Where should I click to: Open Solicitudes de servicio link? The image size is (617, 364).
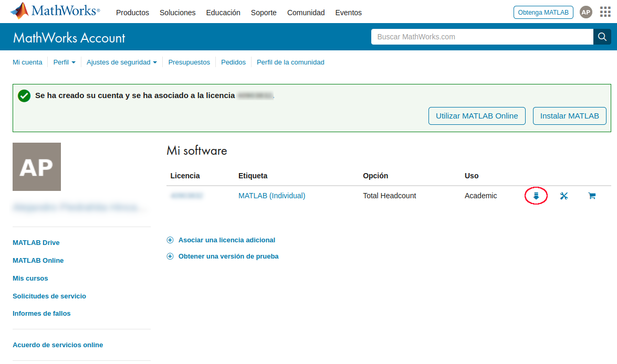49,296
